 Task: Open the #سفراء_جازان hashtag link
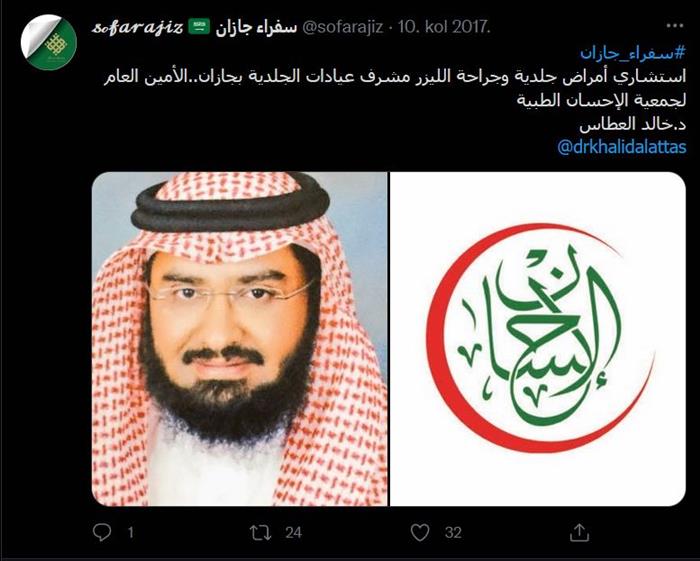tap(633, 53)
